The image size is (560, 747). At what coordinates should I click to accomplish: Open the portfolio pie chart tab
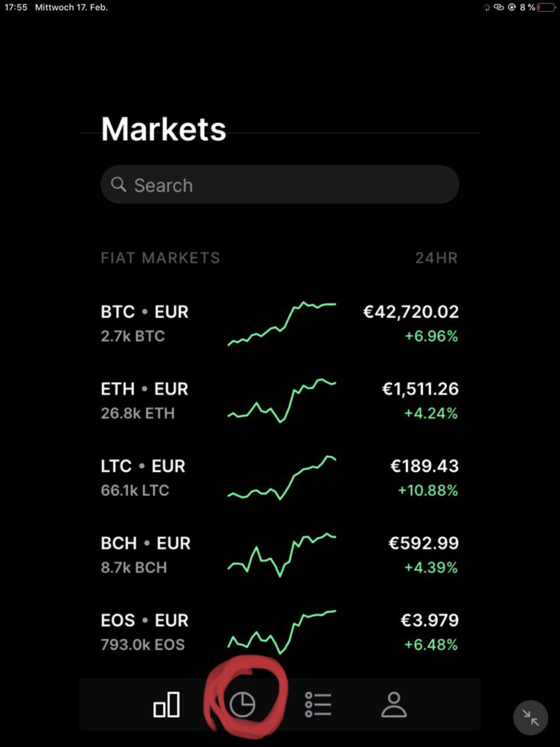(x=243, y=705)
